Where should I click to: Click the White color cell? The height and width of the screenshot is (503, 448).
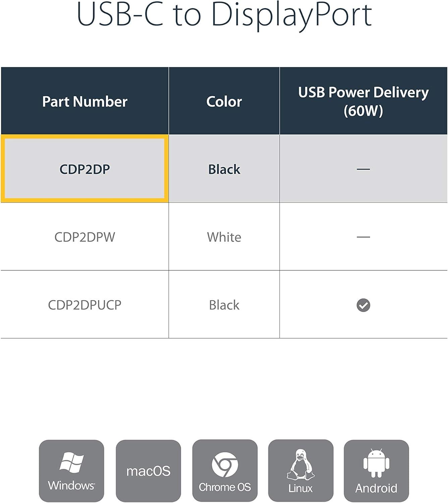224,237
